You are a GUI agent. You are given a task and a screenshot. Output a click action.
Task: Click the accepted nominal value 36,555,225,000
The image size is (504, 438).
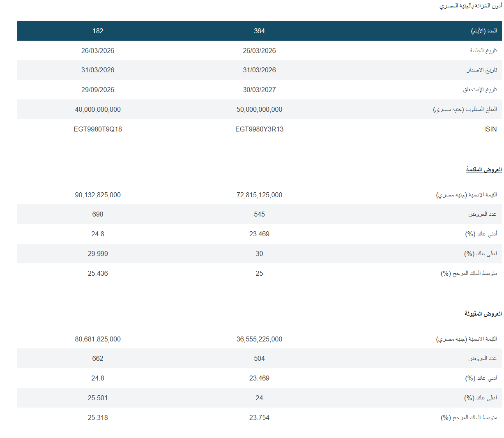259,339
